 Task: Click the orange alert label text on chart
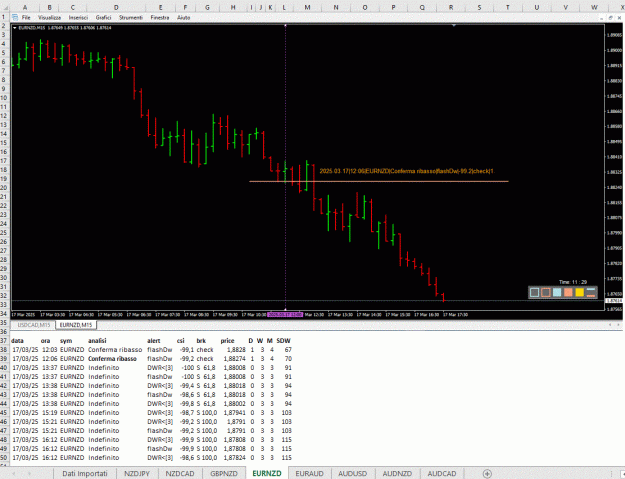coord(407,171)
